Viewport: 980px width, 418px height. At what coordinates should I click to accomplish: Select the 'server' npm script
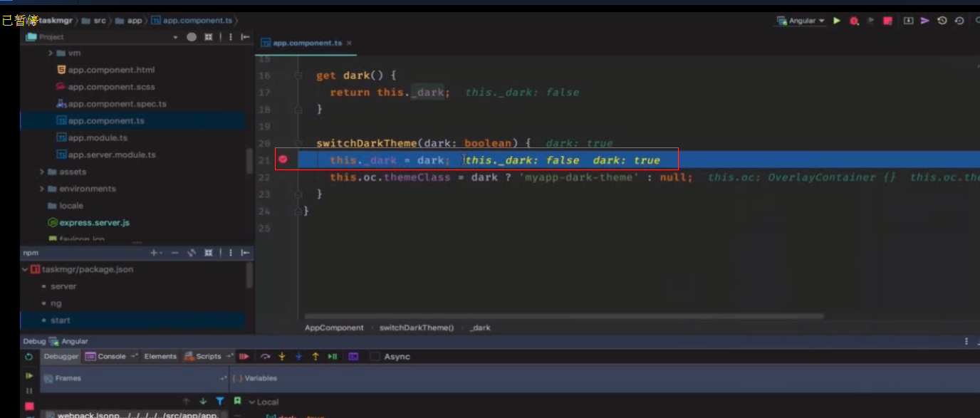tap(63, 286)
